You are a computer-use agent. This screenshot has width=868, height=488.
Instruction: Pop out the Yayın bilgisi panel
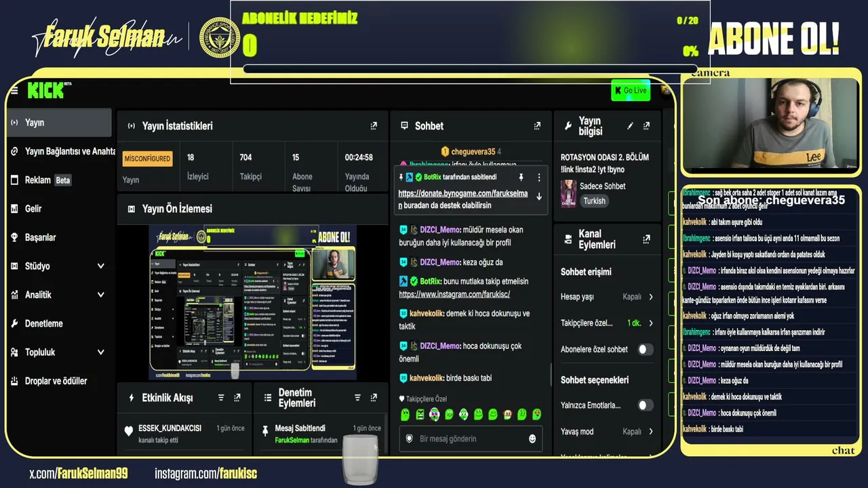[x=646, y=126]
